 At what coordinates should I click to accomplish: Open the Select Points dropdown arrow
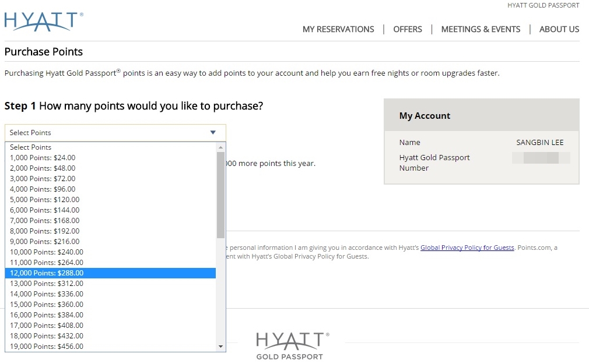point(213,132)
